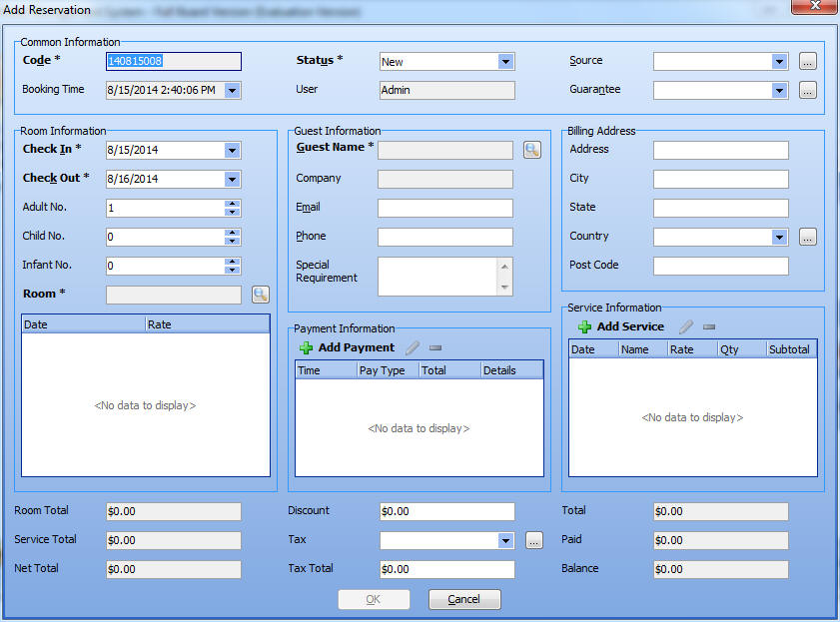
Task: Select the Pay Type column header
Action: tap(386, 370)
